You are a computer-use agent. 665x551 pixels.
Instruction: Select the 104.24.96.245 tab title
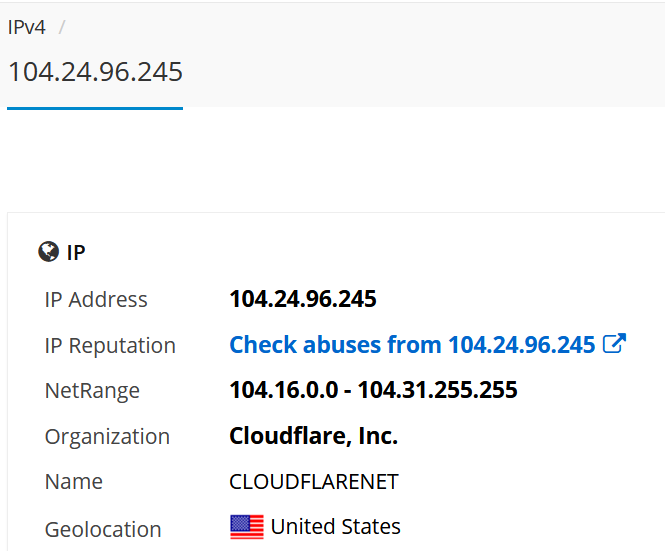coord(95,72)
